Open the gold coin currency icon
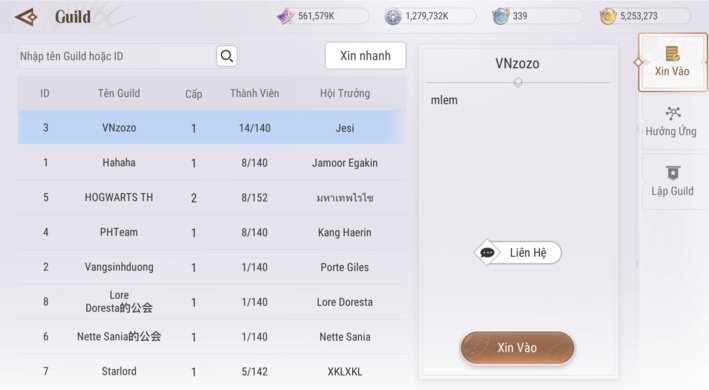This screenshot has width=709, height=390. 608,16
